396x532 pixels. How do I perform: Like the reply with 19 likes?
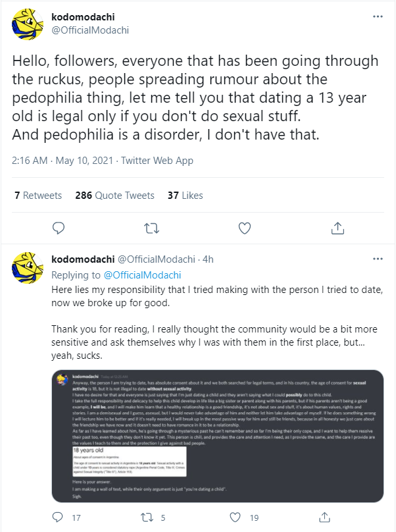235,517
